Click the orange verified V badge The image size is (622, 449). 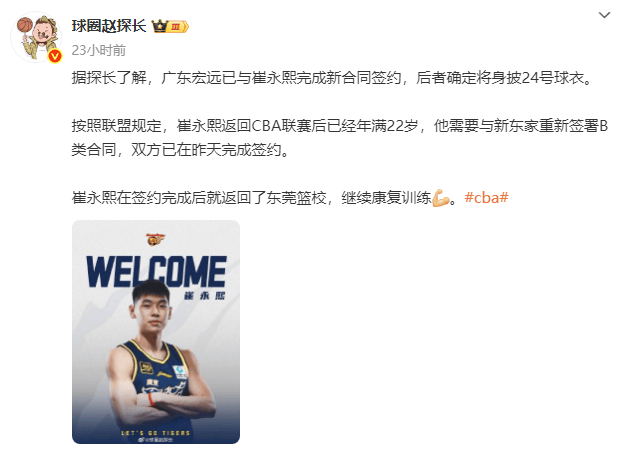coord(55,56)
